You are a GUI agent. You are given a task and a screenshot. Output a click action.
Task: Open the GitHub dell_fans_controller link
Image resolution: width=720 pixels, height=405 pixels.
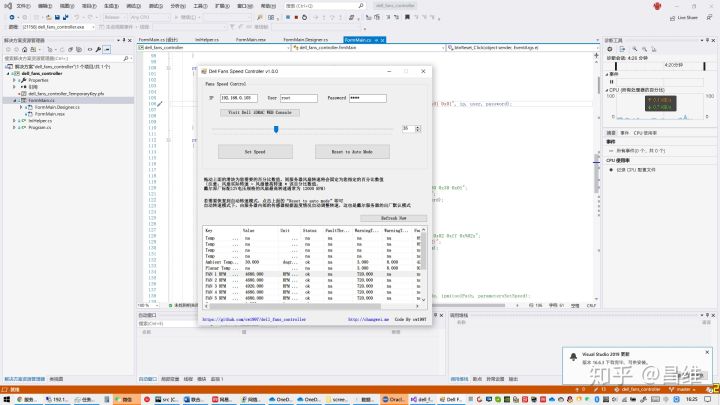pyautogui.click(x=254, y=319)
